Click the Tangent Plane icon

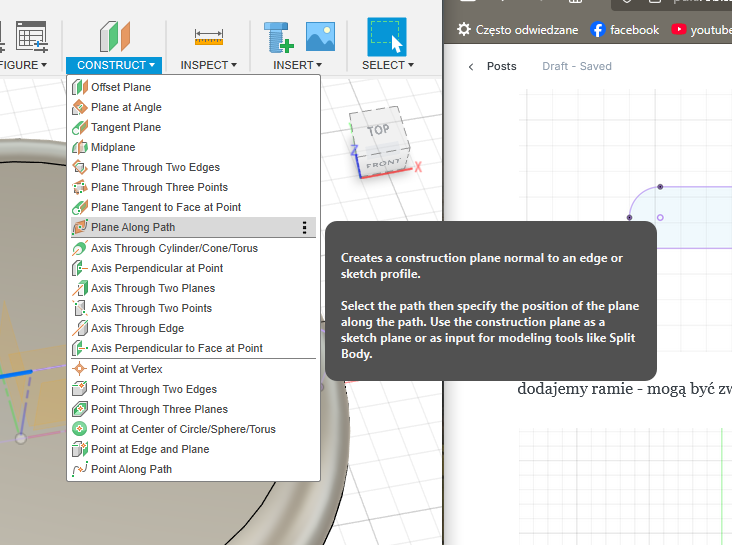[80, 127]
